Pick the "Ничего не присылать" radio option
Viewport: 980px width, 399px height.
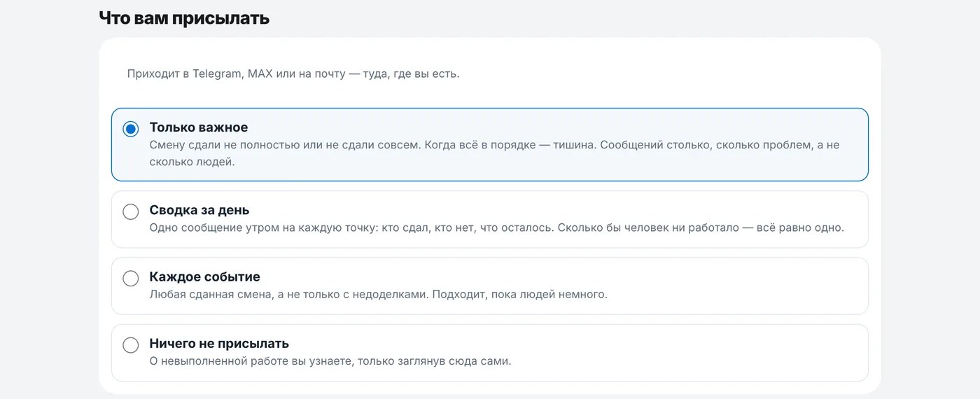point(131,345)
